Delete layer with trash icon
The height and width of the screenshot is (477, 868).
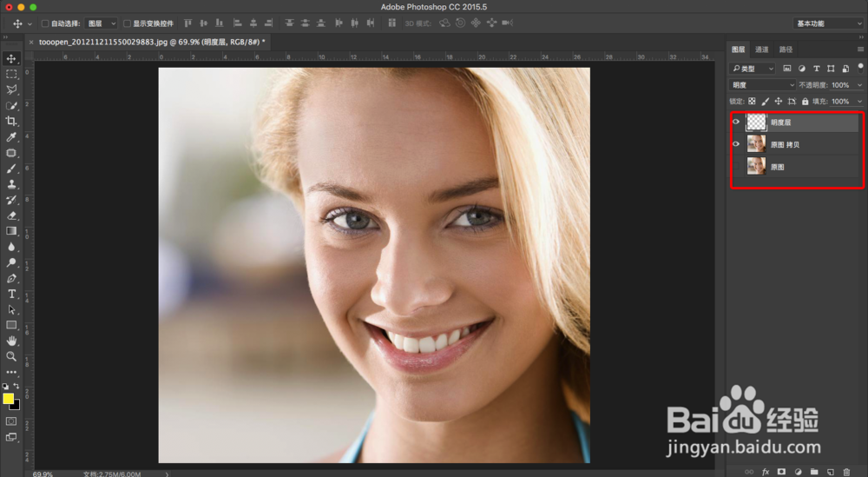tap(846, 472)
